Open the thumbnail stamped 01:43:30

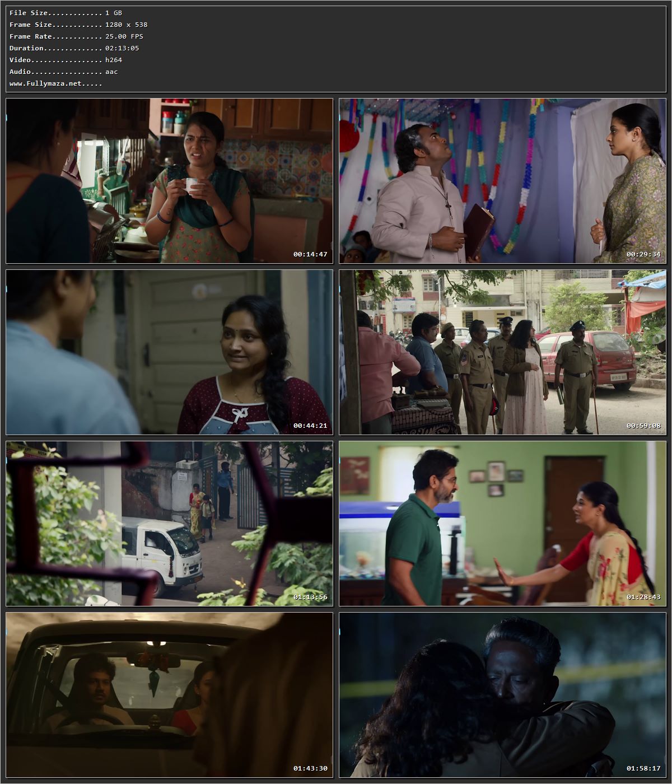click(169, 695)
